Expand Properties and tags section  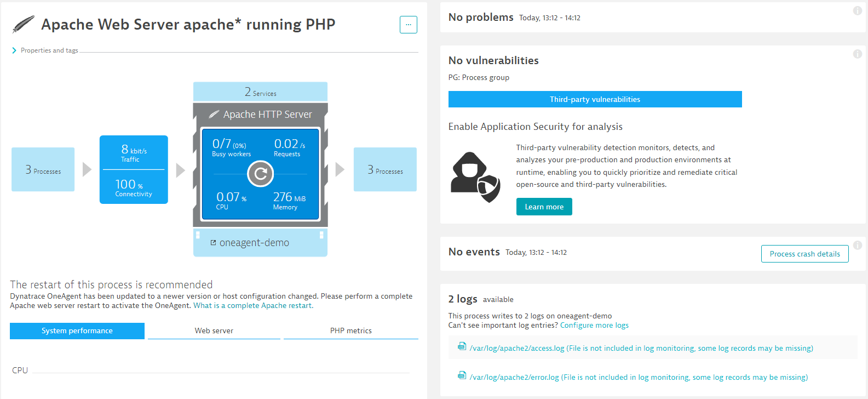click(x=45, y=50)
